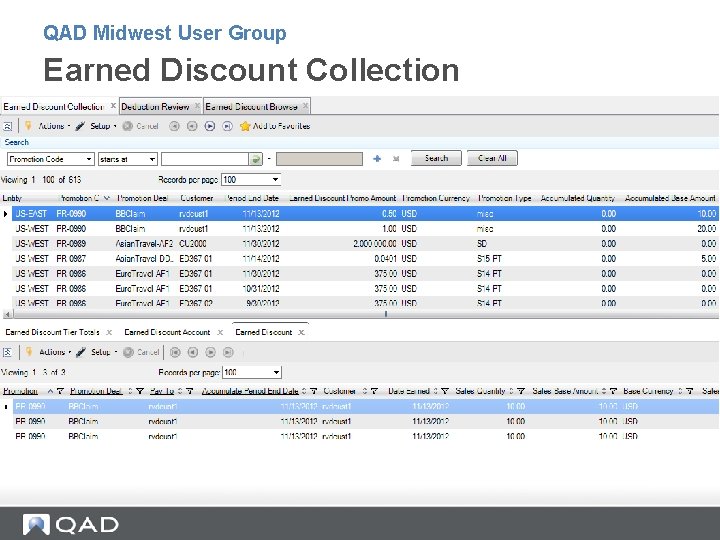Sort by Accumulate Period End Date header
This screenshot has height=540, width=720.
250,391
